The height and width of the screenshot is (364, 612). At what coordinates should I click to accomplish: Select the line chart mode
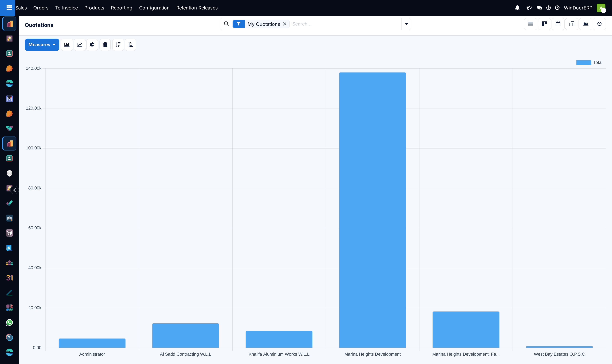(80, 45)
